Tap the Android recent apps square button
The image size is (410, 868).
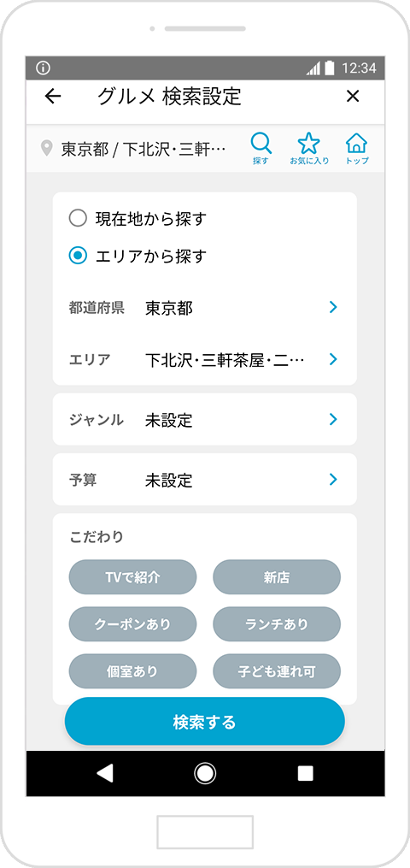coord(305,773)
